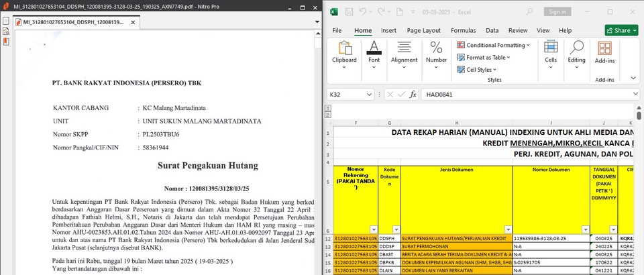Expand the formula bar with the chevron
Screen dimensions: 644x275
pos(636,95)
